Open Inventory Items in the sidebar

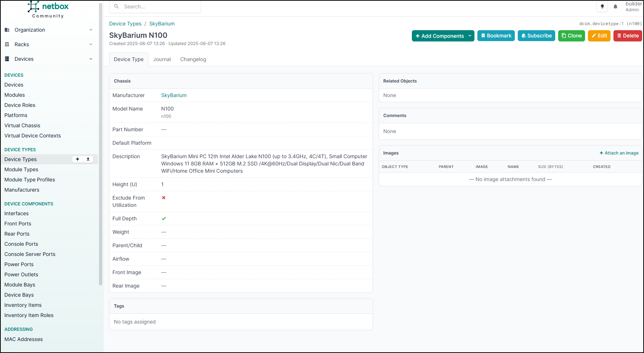pyautogui.click(x=23, y=305)
